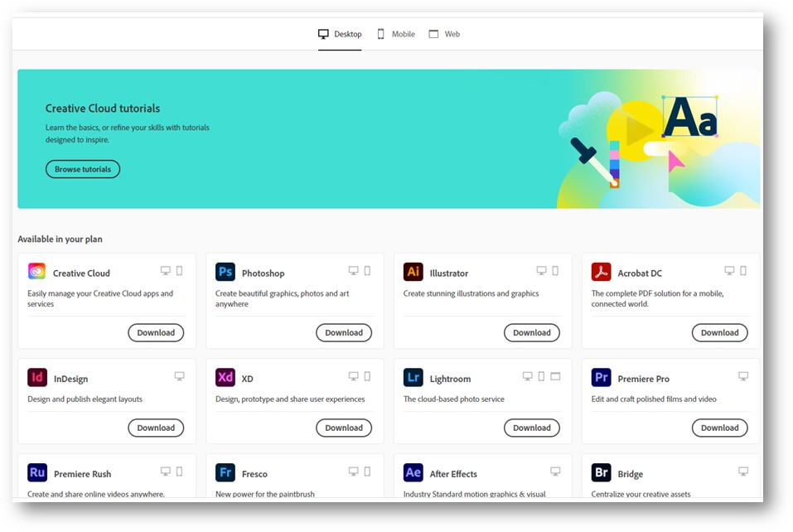Click the mobile device icon on Photoshop's card

pos(365,270)
